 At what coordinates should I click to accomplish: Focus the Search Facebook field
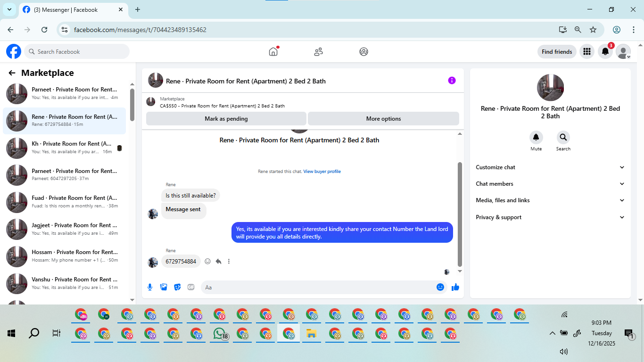[76, 52]
